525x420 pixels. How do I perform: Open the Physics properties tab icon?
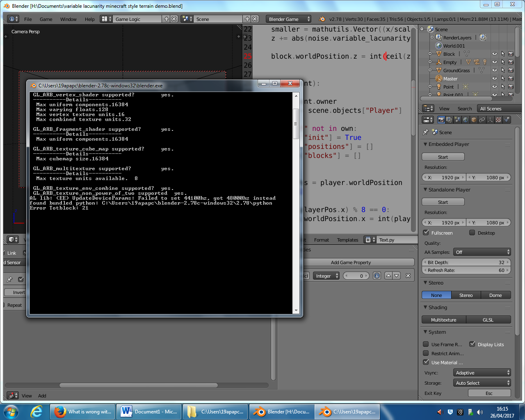(x=507, y=120)
